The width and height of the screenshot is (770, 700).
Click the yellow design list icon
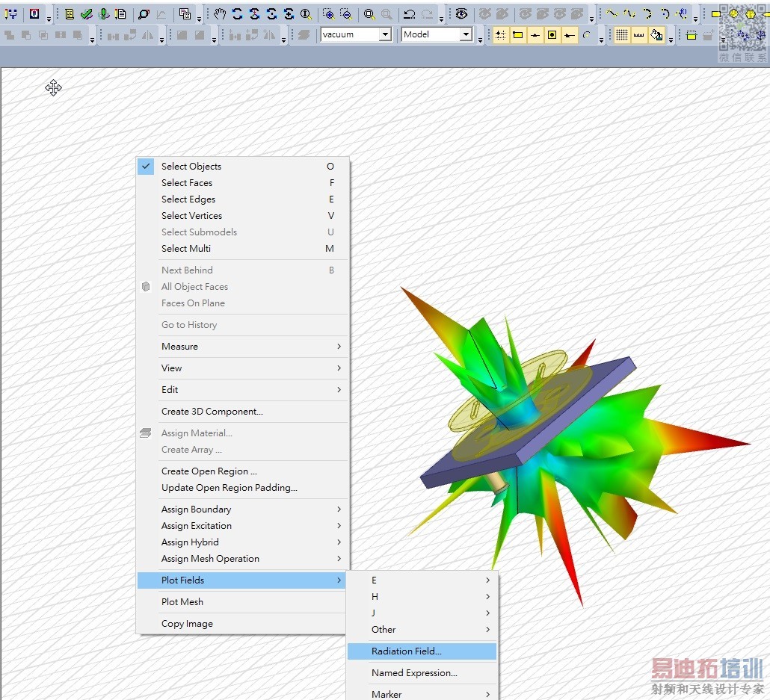[x=70, y=13]
